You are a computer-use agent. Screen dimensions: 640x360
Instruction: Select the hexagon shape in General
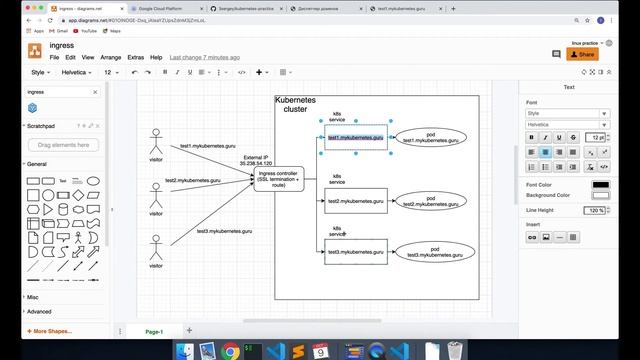pos(33,209)
